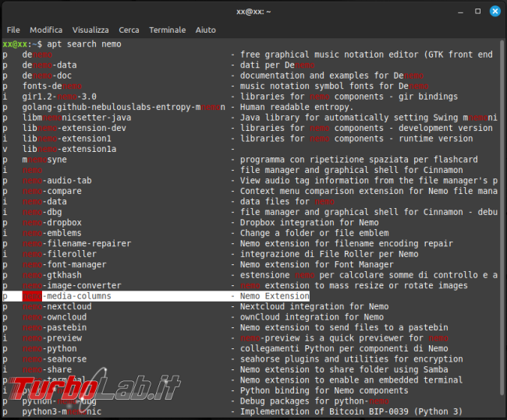
Task: Click the 'nemo-pastebin' package name
Action: pyautogui.click(x=55, y=327)
